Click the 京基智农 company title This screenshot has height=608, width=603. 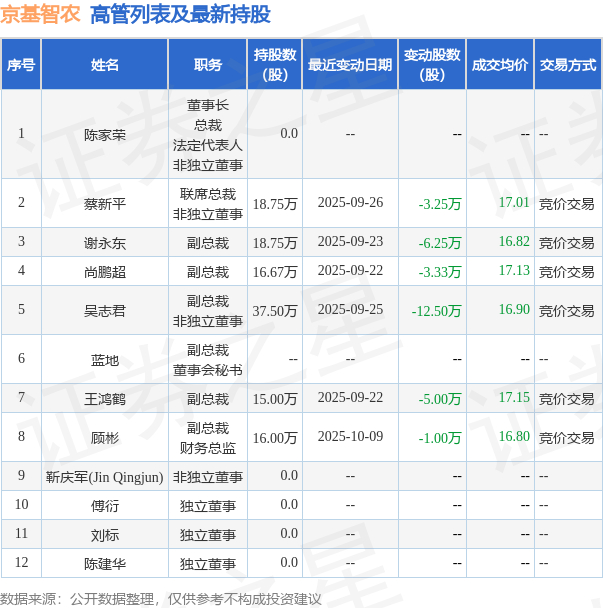point(40,15)
